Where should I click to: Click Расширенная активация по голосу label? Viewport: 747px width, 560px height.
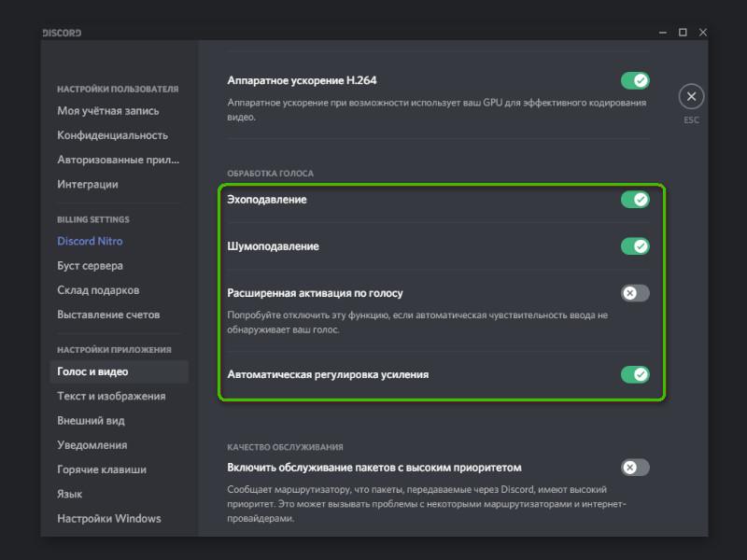315,293
